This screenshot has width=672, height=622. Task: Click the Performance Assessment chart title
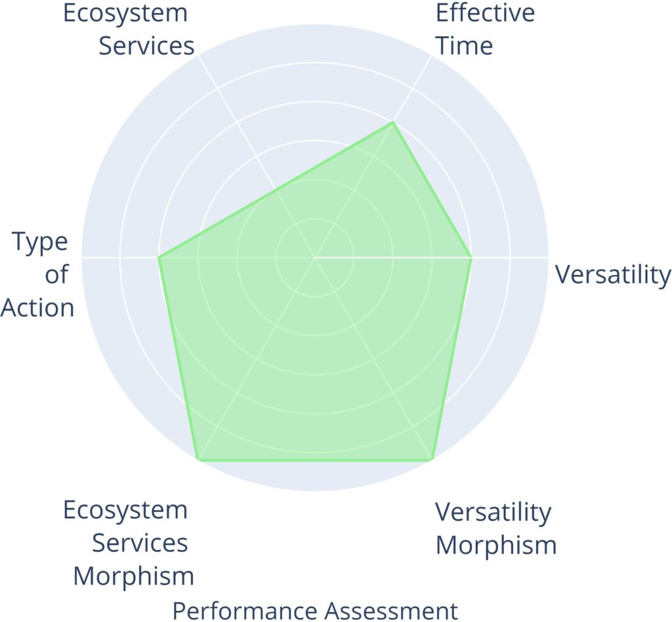point(315,610)
